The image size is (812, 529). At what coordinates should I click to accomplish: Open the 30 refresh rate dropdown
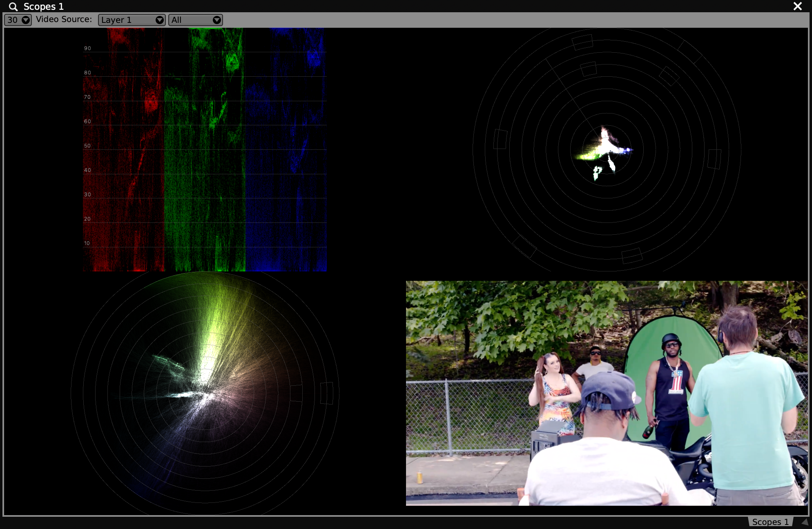pyautogui.click(x=18, y=20)
